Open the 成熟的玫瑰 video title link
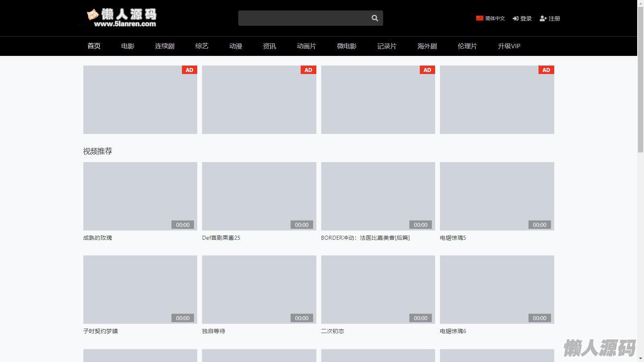The image size is (644, 362). [97, 238]
